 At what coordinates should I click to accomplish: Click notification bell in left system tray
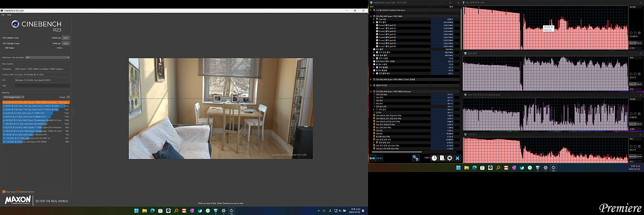[x=363, y=211]
